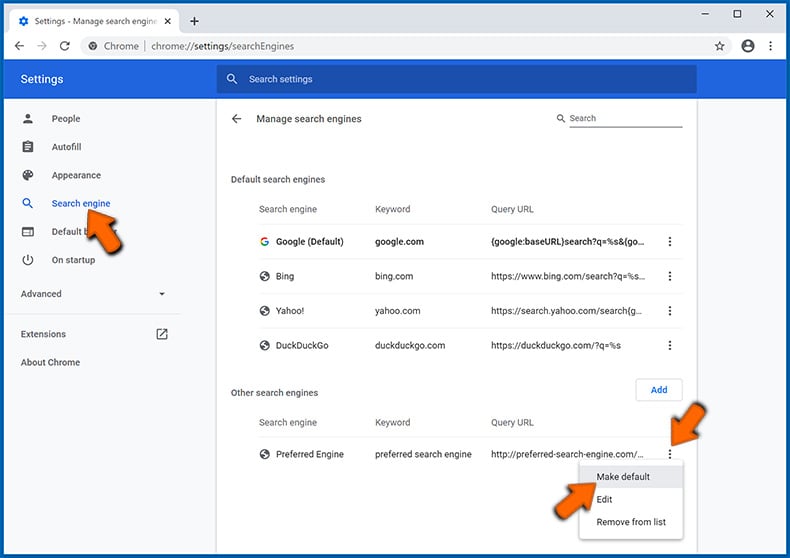Screen dimensions: 790x558
Task: Click the address bar URL
Action: pos(222,46)
